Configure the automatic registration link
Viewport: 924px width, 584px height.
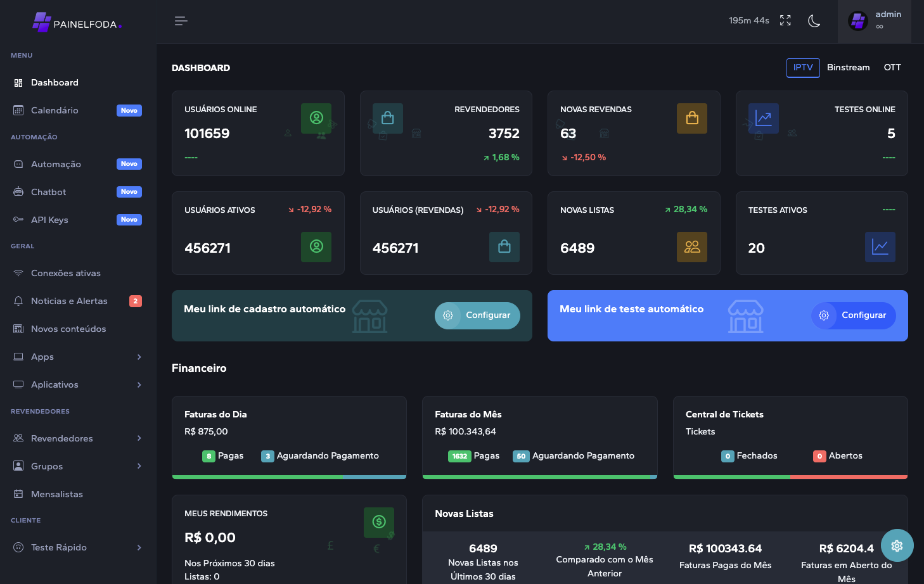(x=477, y=315)
